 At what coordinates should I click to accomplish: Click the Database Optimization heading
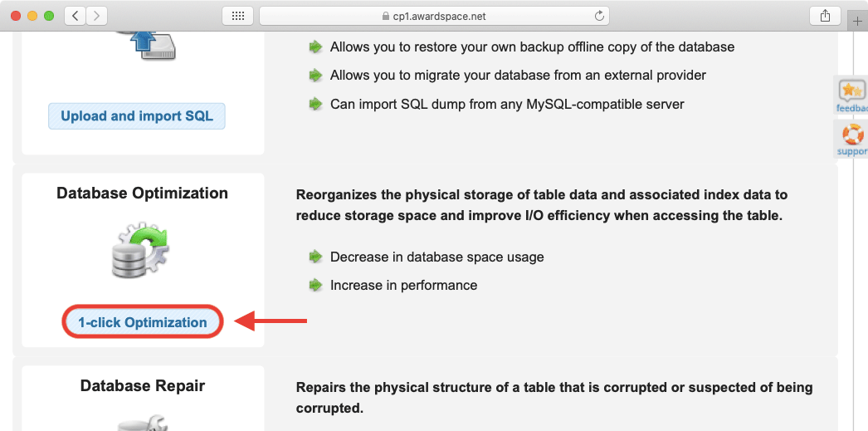(142, 193)
